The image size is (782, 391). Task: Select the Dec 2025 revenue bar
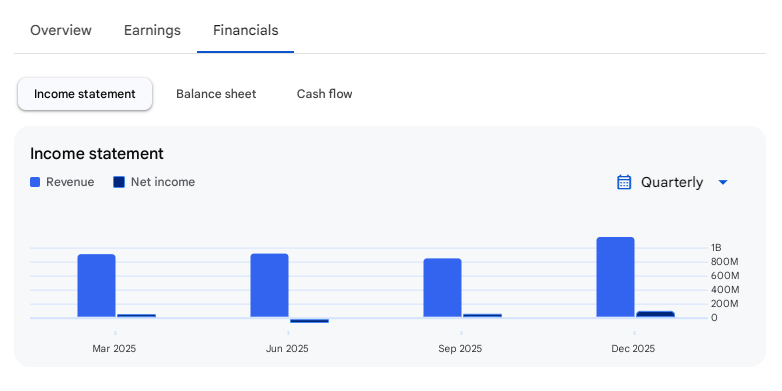tap(615, 277)
